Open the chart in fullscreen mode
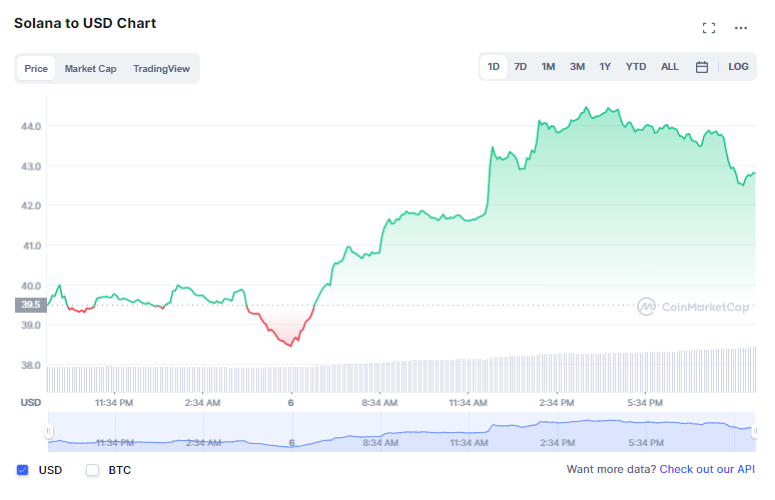The image size is (775, 500). [x=708, y=28]
